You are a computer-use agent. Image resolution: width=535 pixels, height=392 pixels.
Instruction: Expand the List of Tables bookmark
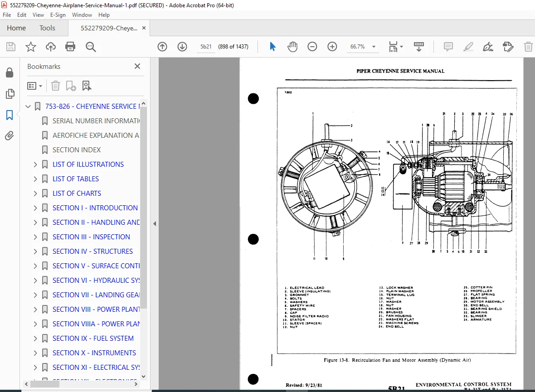click(35, 179)
